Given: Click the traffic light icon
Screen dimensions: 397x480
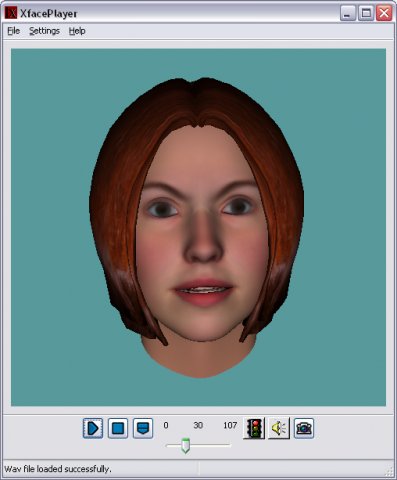Looking at the screenshot, I should (254, 428).
